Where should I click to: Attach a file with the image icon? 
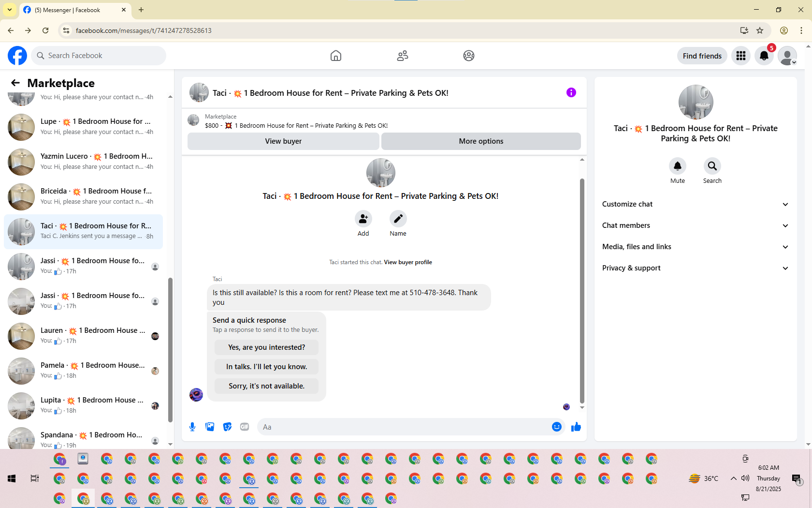(210, 427)
